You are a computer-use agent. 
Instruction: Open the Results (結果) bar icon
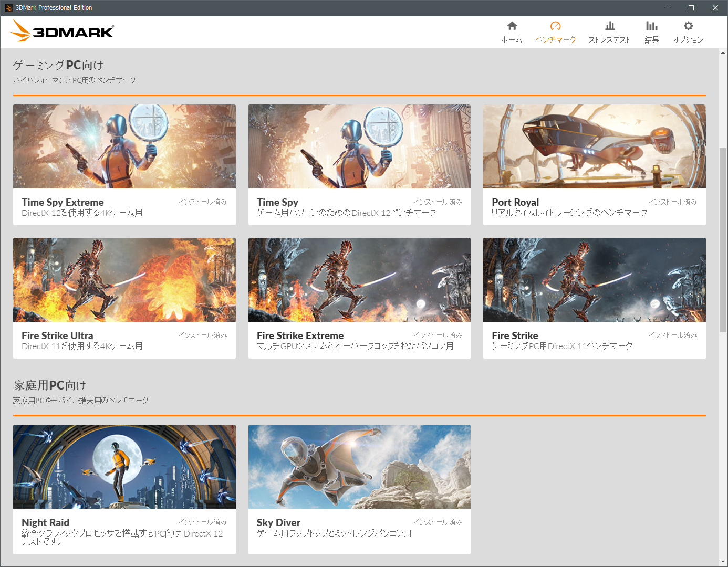pyautogui.click(x=651, y=26)
